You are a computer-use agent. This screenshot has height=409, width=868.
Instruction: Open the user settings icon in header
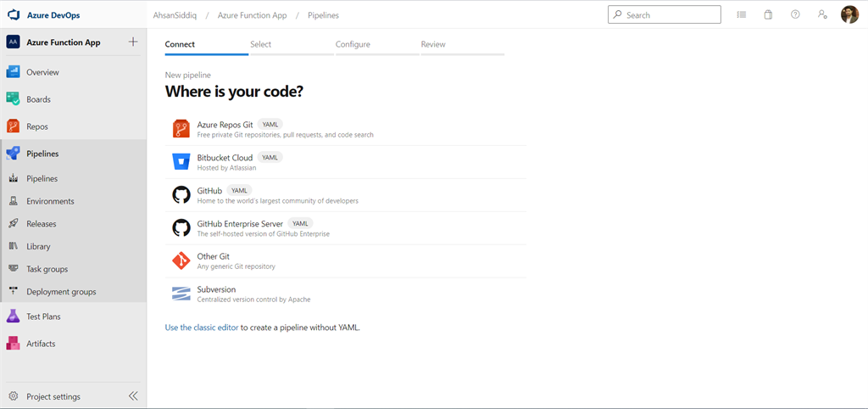coord(822,15)
